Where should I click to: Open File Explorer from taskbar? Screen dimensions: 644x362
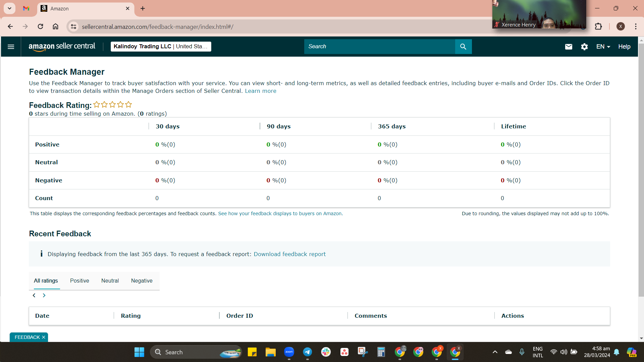coord(271,352)
